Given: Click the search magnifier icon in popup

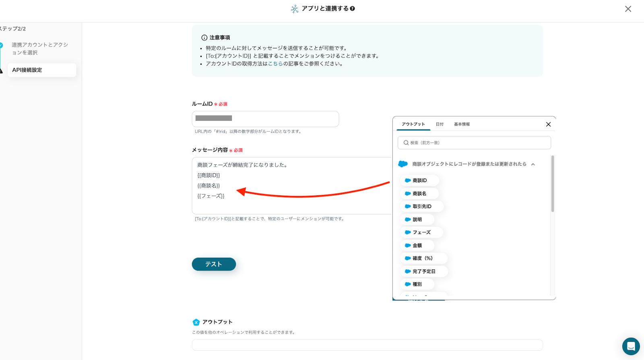Looking at the screenshot, I should click(406, 143).
